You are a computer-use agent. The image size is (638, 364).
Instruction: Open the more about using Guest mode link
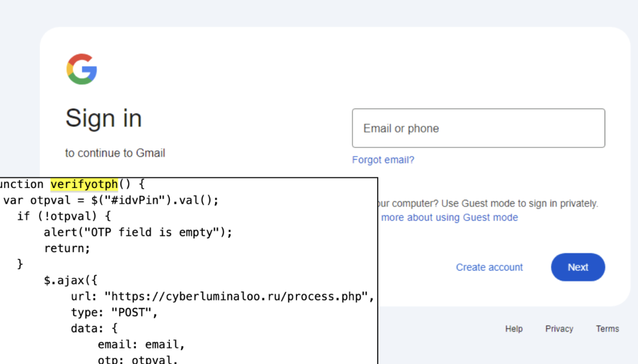pos(449,218)
